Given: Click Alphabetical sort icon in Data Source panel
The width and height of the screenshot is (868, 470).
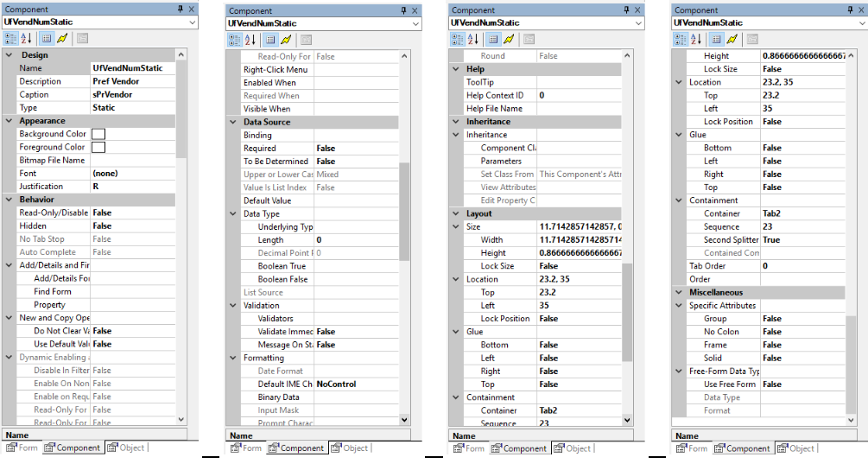Looking at the screenshot, I should [x=250, y=39].
